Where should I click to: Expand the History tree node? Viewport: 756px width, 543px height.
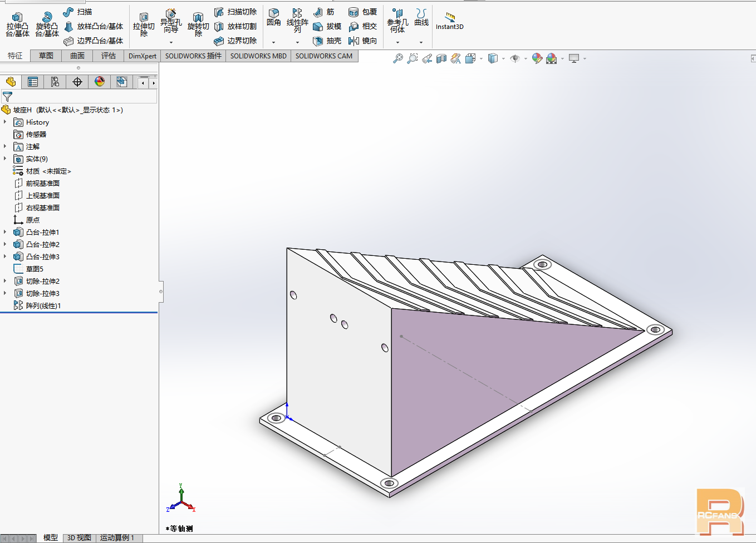click(5, 122)
